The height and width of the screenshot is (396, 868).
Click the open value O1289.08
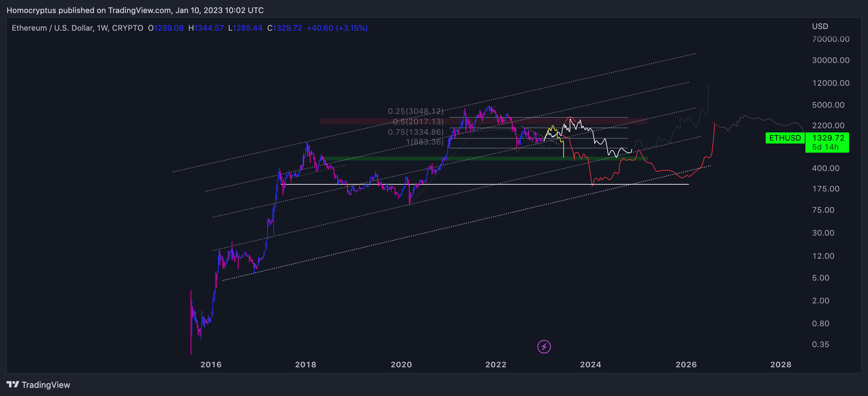coord(166,28)
